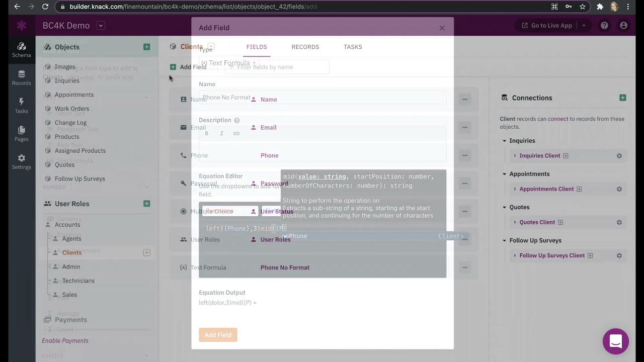Open the Clients role dropdown arrow in sidebar

click(x=146, y=252)
